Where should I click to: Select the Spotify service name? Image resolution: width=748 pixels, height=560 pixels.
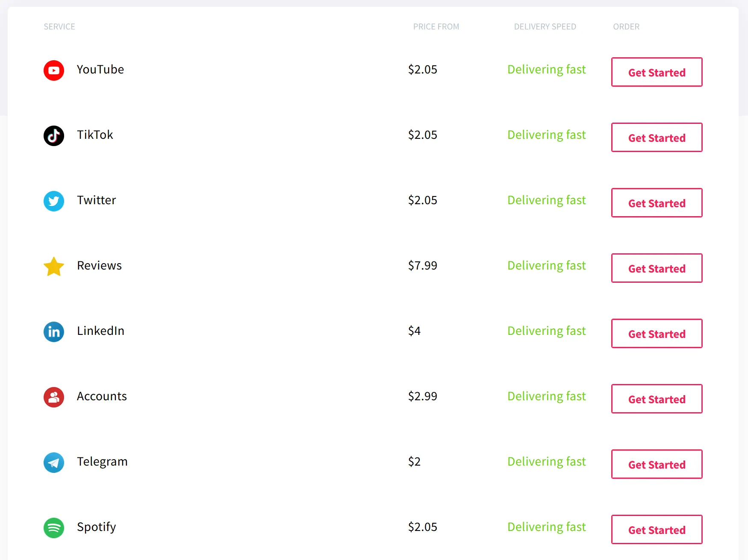[x=96, y=527]
